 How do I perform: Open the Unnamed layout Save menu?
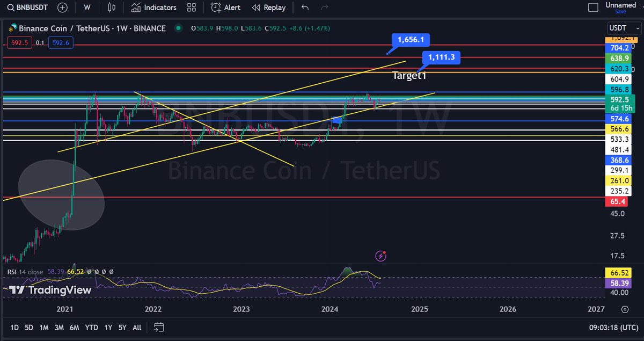pyautogui.click(x=620, y=8)
